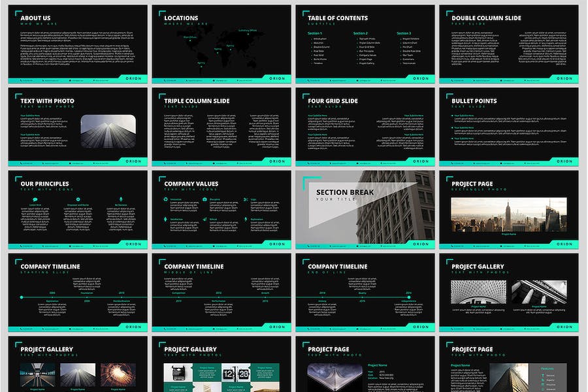Viewport: 588px width, 392px height.
Task: Click the Section 2 heading in Table of Contents
Action: tap(361, 33)
